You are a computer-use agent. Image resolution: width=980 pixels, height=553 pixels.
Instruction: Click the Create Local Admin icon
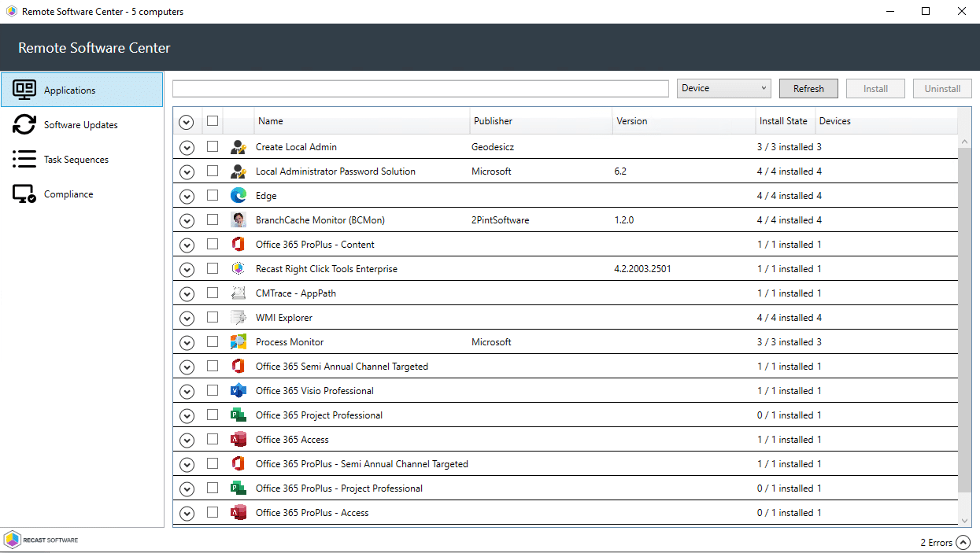pyautogui.click(x=238, y=147)
